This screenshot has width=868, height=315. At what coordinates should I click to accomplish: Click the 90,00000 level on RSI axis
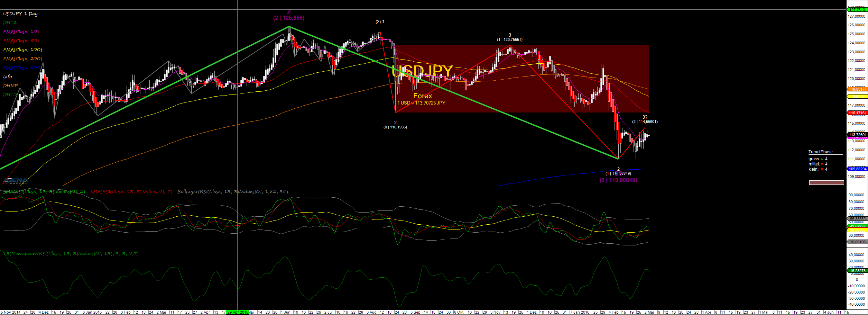[x=856, y=195]
